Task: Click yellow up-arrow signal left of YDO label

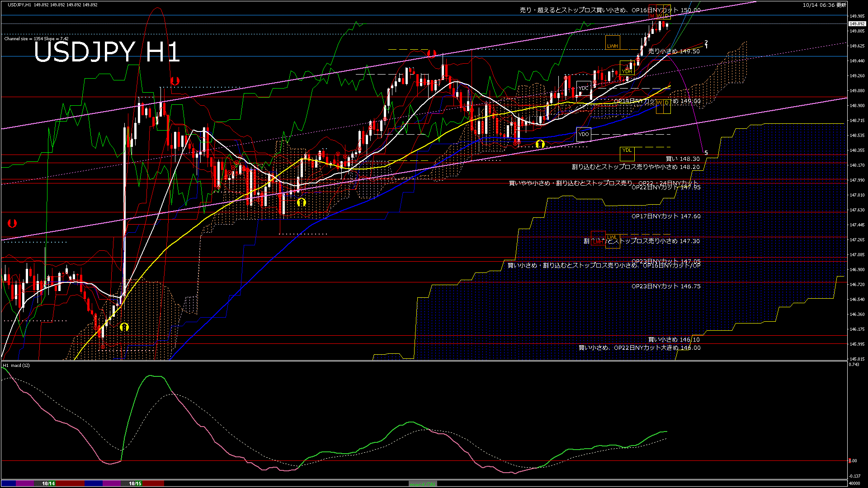Action: pyautogui.click(x=540, y=144)
